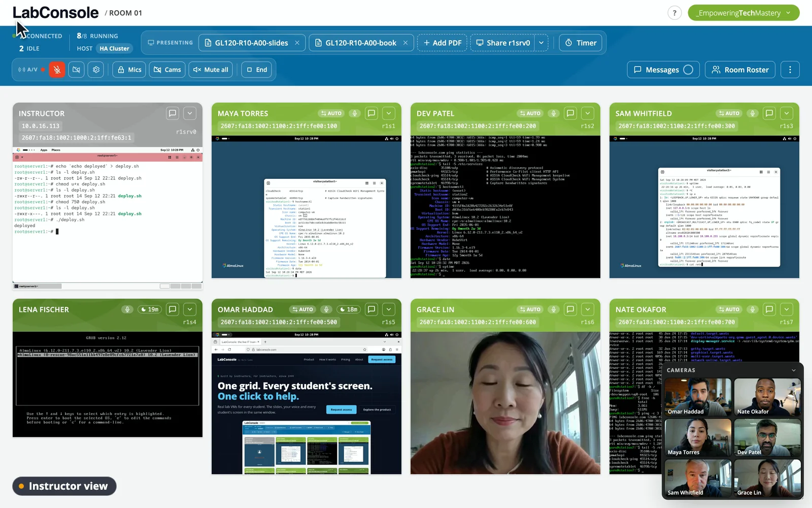Collapse the Cameras panel chevron
The image size is (812, 508).
click(x=794, y=370)
